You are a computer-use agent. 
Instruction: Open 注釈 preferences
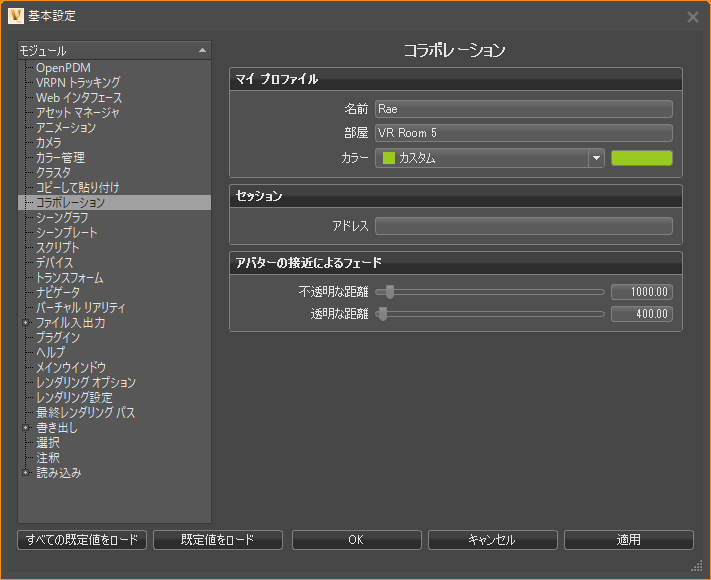(x=48, y=457)
